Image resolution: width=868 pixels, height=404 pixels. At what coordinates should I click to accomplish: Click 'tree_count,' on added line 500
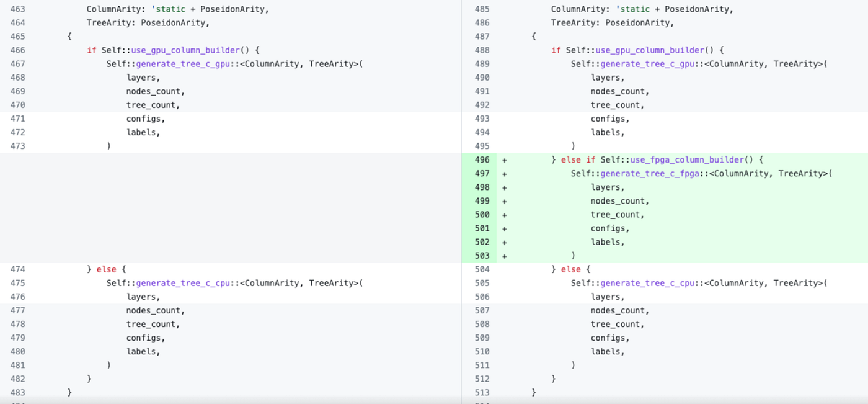[x=618, y=215]
